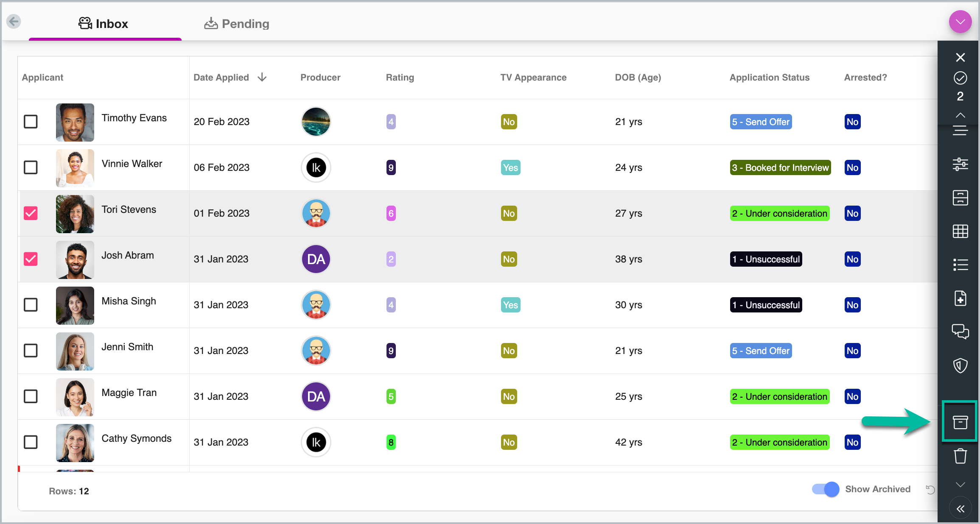This screenshot has height=524, width=980.
Task: Collapse sidebar with double chevron button
Action: (x=960, y=509)
